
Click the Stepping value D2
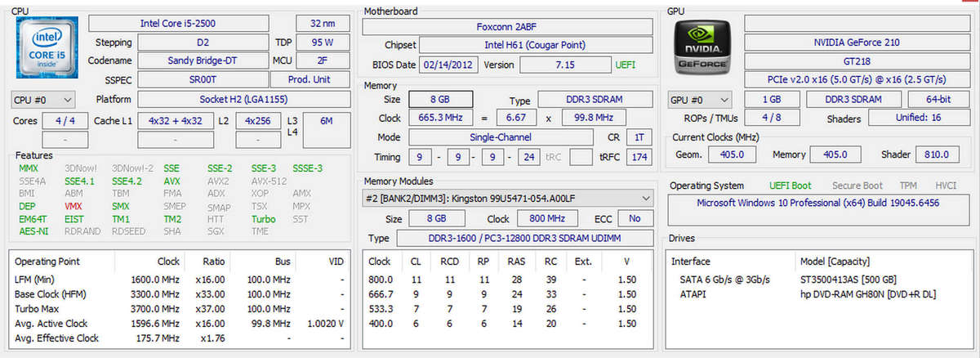(203, 42)
